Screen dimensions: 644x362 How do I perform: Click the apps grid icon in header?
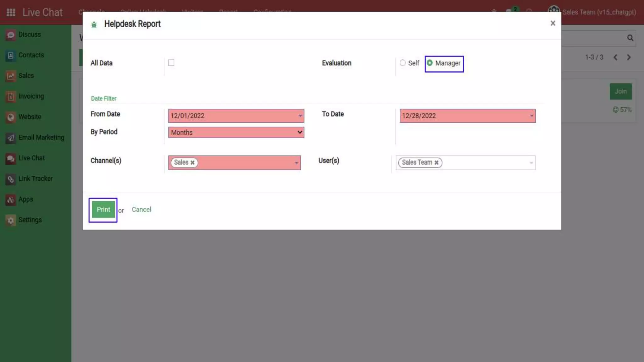pyautogui.click(x=11, y=12)
